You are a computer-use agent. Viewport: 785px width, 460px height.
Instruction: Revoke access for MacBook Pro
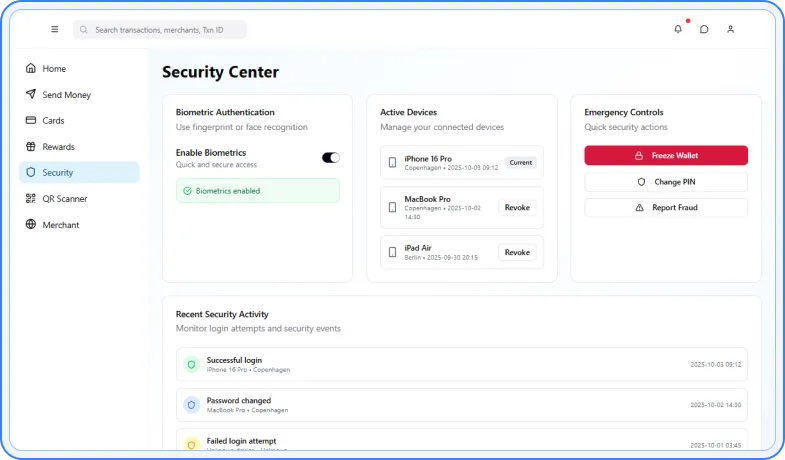tap(517, 208)
